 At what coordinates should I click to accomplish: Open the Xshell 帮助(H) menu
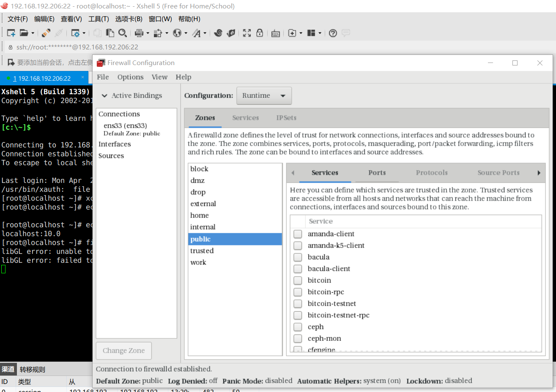pyautogui.click(x=189, y=19)
